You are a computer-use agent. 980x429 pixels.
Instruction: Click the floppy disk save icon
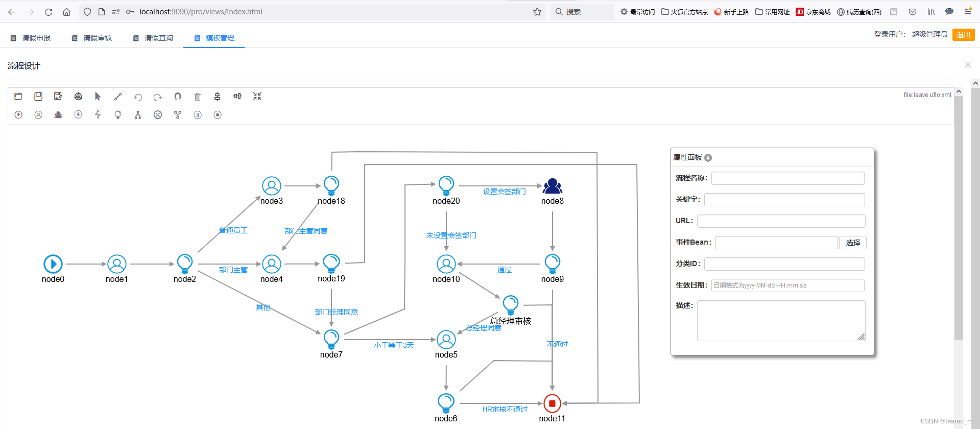[x=38, y=96]
